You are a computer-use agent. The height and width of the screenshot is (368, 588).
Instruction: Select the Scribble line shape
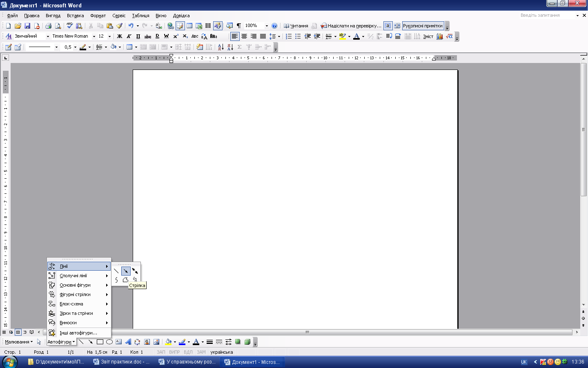click(135, 280)
